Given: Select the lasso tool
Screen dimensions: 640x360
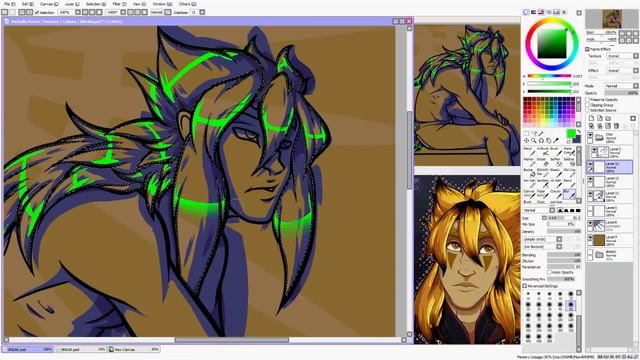Looking at the screenshot, I should point(534,133).
